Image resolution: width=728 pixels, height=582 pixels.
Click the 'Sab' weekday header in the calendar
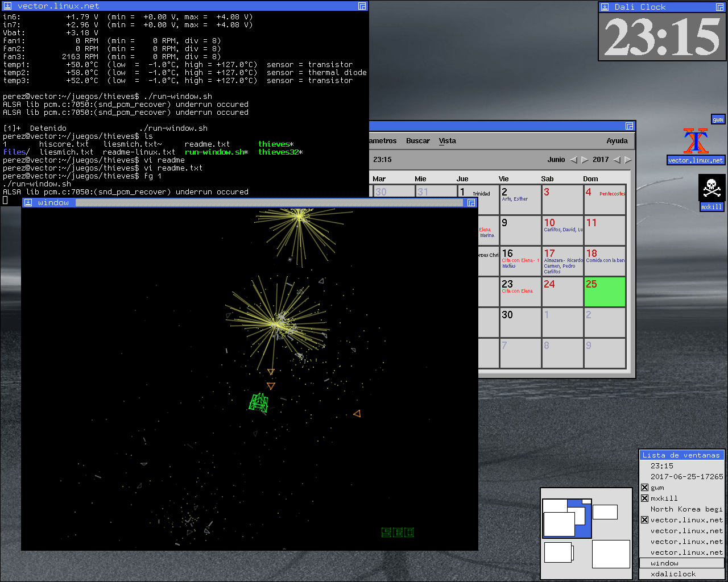tap(547, 178)
